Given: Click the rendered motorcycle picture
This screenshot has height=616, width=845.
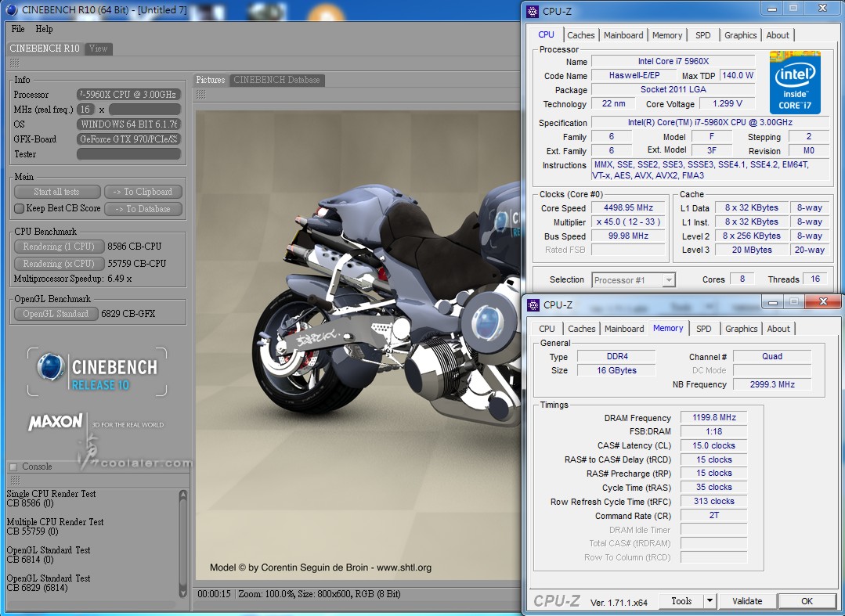Looking at the screenshot, I should [x=358, y=345].
